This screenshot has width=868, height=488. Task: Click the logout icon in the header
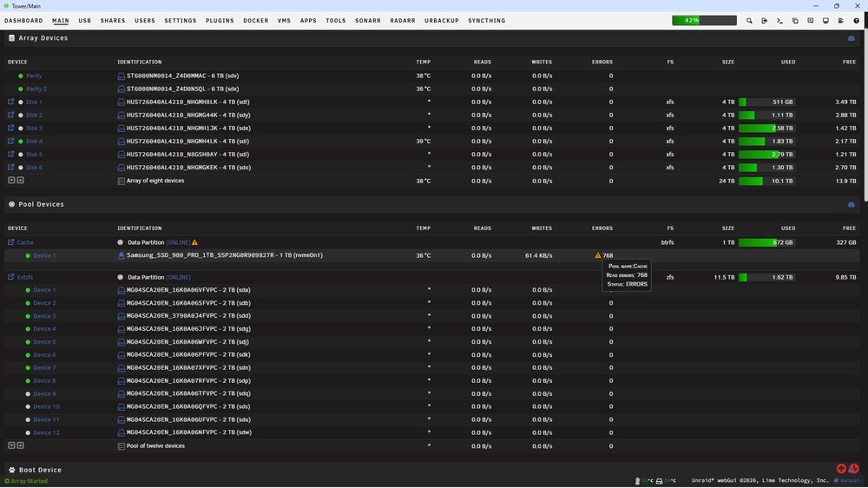pos(765,21)
